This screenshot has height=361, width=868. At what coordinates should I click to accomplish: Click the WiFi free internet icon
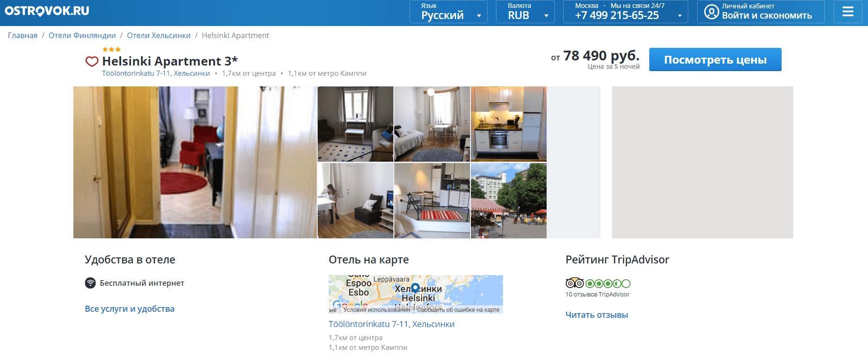pyautogui.click(x=90, y=283)
